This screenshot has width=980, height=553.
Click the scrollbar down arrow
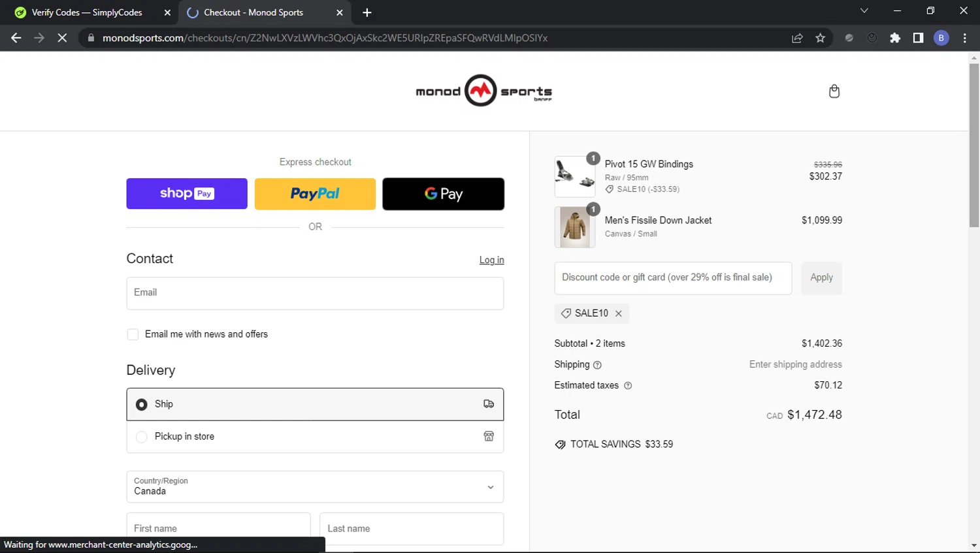[974, 545]
